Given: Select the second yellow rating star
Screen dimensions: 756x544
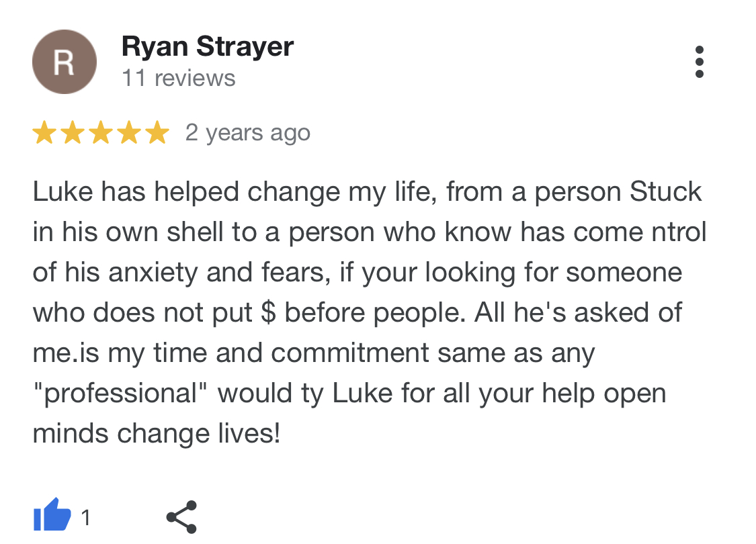Looking at the screenshot, I should coord(73,132).
